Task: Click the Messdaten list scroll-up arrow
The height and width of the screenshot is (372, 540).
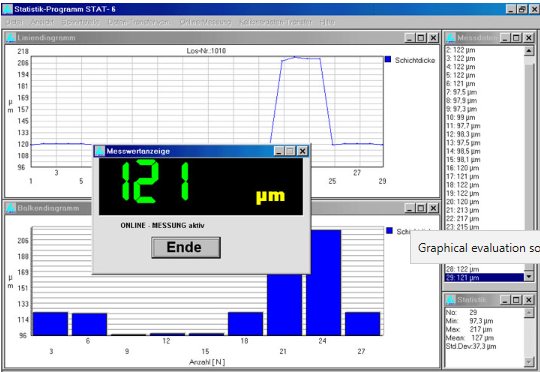Action: (529, 51)
